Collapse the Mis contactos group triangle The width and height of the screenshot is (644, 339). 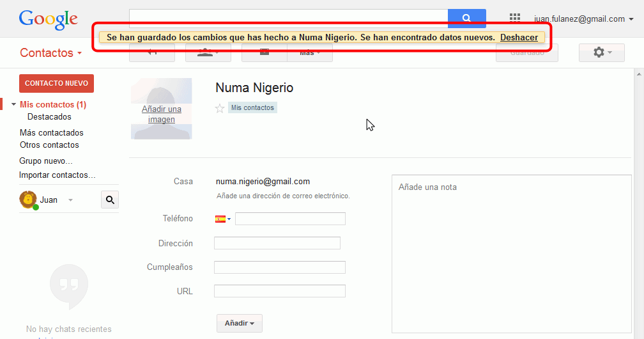[13, 104]
